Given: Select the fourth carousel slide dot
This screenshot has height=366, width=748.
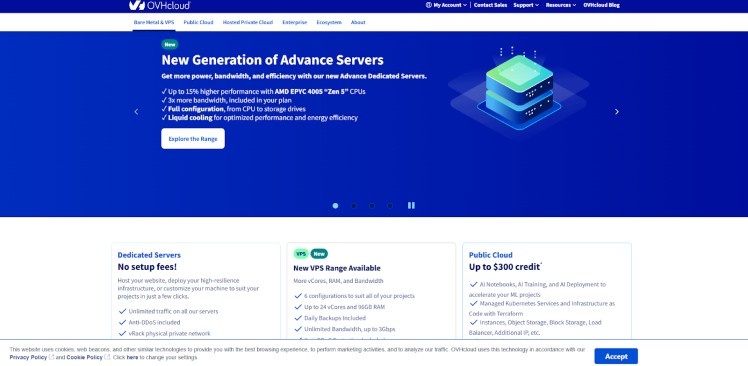Looking at the screenshot, I should [x=390, y=206].
